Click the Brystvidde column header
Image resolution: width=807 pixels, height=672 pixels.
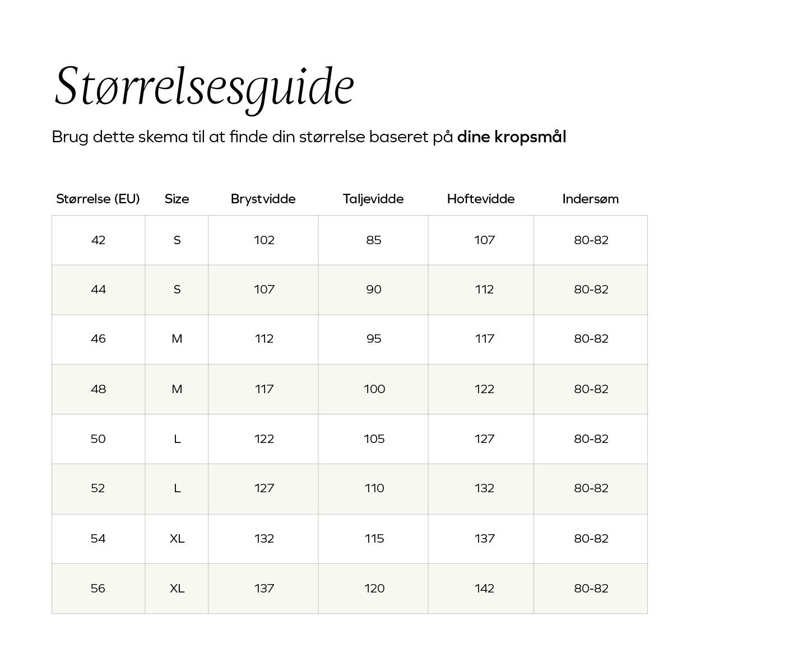(x=263, y=199)
